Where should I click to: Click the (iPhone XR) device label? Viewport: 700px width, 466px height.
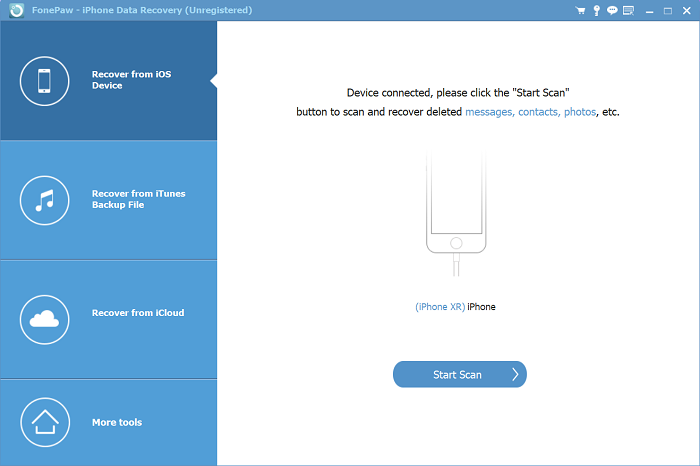coord(440,307)
